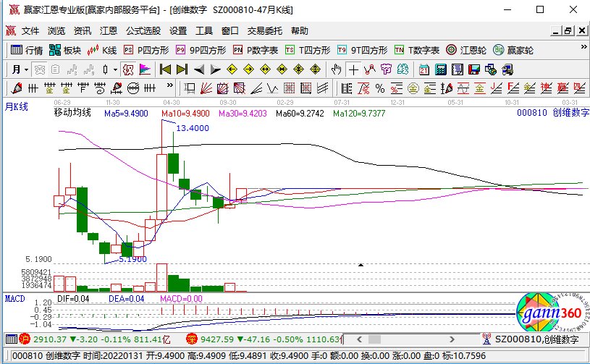The width and height of the screenshot is (590, 364).
Task: Open the 江恩轮 Gann wheel
Action: coord(466,50)
